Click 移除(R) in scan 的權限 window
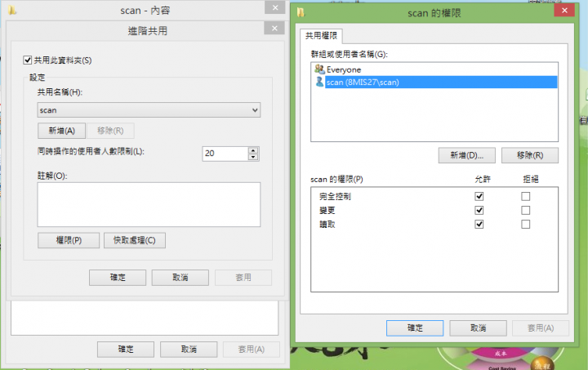The height and width of the screenshot is (370, 588). pyautogui.click(x=530, y=155)
